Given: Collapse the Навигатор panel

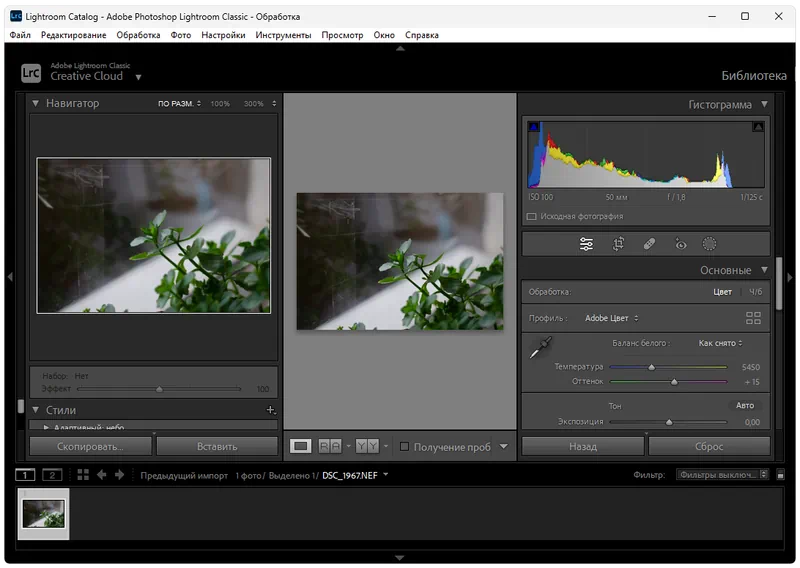Looking at the screenshot, I should pyautogui.click(x=35, y=103).
